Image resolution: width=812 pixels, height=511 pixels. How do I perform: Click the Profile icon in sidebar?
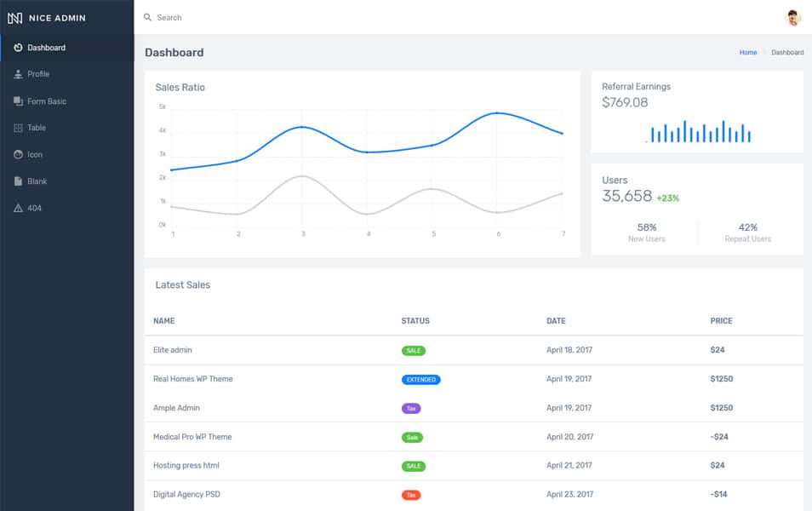click(20, 74)
